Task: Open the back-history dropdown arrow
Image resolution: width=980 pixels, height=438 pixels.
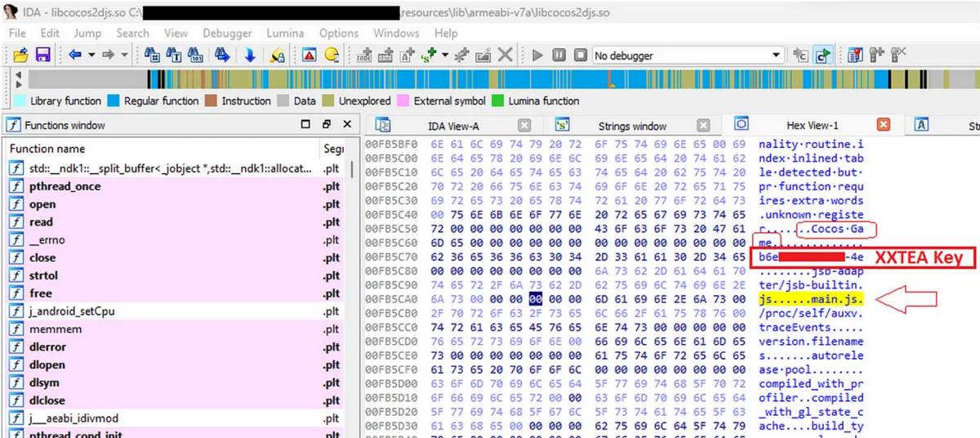Action: coord(91,56)
